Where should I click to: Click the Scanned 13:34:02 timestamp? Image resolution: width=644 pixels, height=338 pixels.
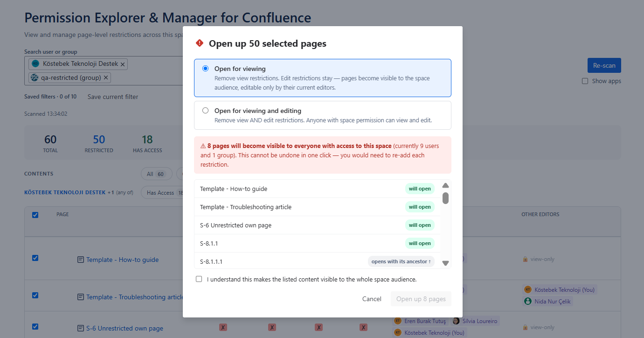[x=46, y=113]
